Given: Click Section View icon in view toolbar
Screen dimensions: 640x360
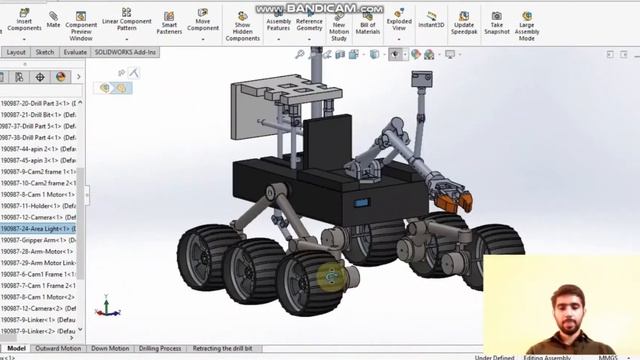Looking at the screenshot, I should point(340,54).
